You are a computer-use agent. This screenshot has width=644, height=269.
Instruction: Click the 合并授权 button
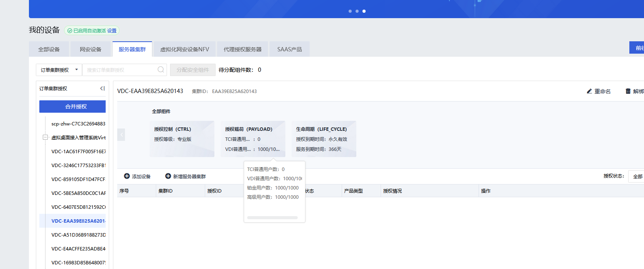(x=72, y=107)
